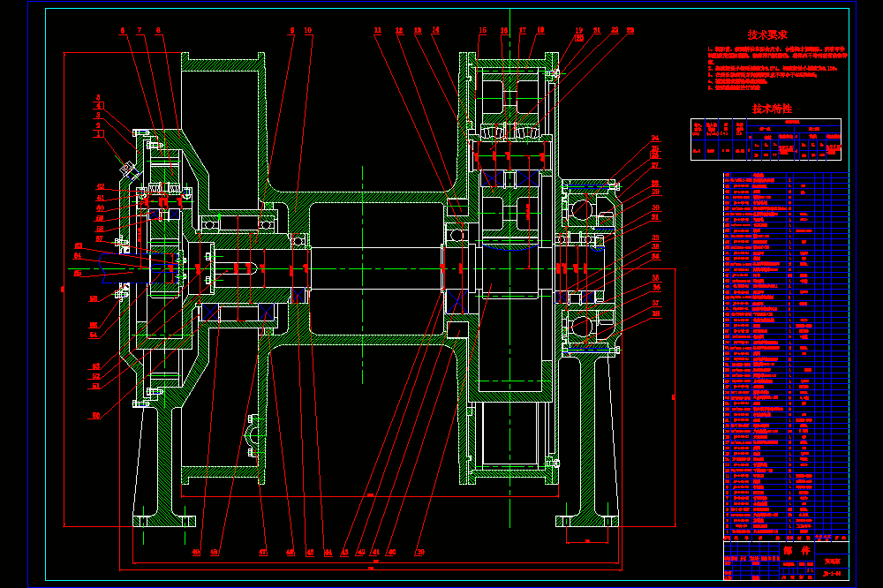
Task: Click part balloon number 12 at top
Action: (399, 30)
